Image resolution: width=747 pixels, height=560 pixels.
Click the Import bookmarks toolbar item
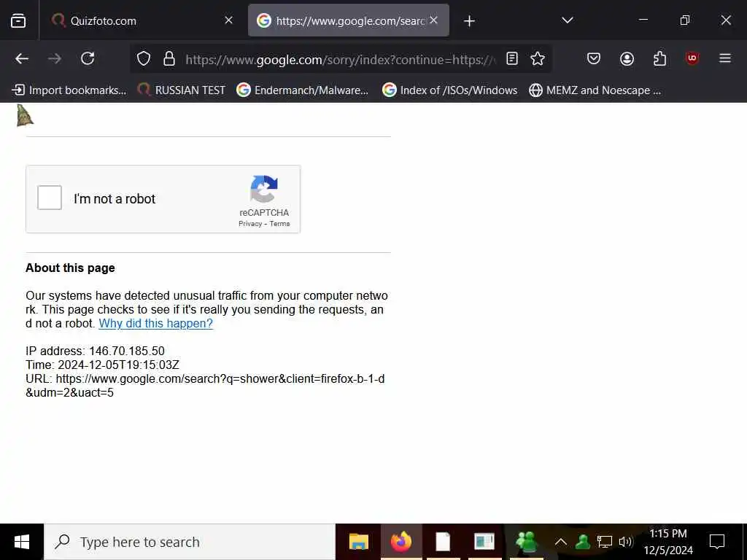69,90
